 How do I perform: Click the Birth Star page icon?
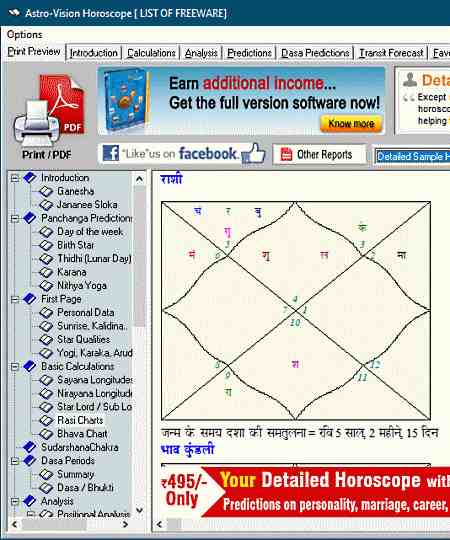click(46, 245)
